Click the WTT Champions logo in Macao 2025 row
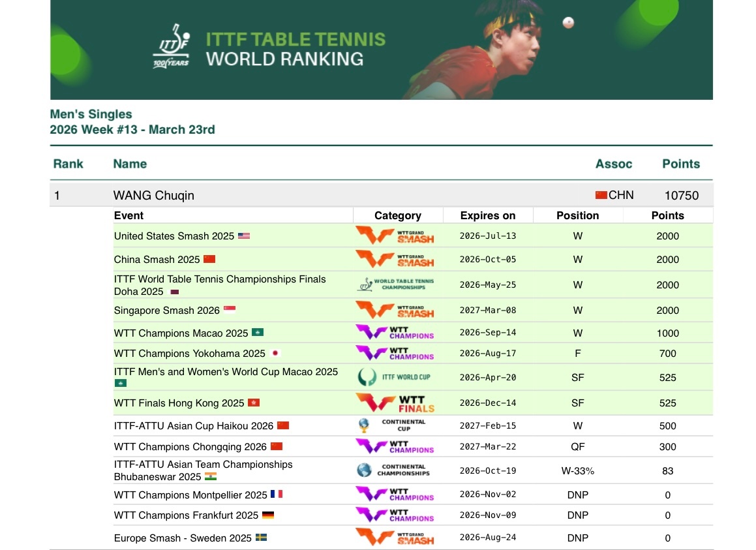The width and height of the screenshot is (756, 550). tap(395, 332)
